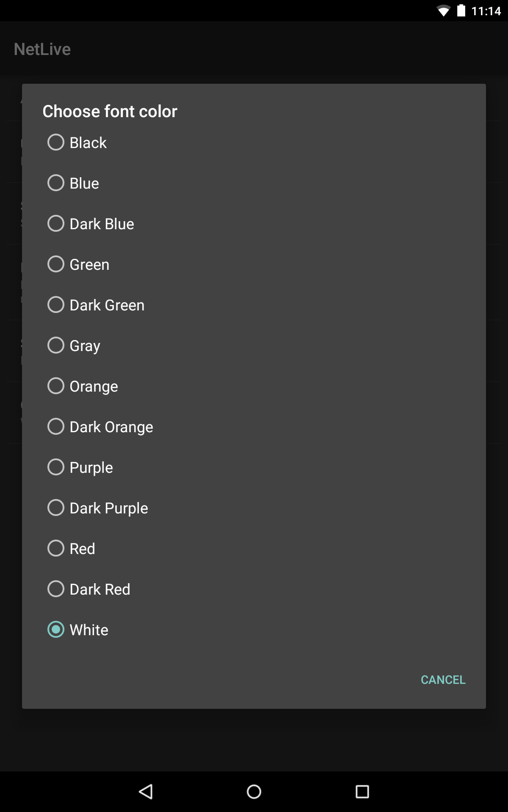Click the selected White radio button
Image resolution: width=508 pixels, height=812 pixels.
[x=56, y=630]
